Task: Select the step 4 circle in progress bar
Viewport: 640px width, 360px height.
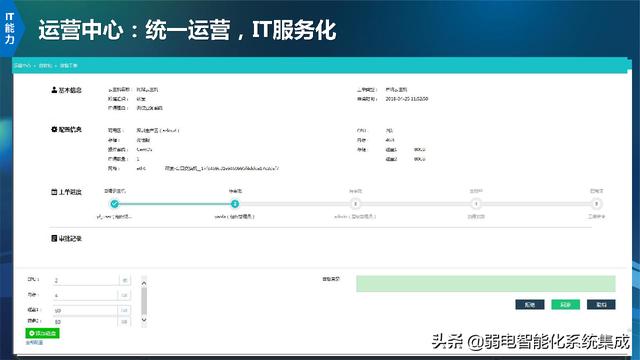Action: point(476,204)
